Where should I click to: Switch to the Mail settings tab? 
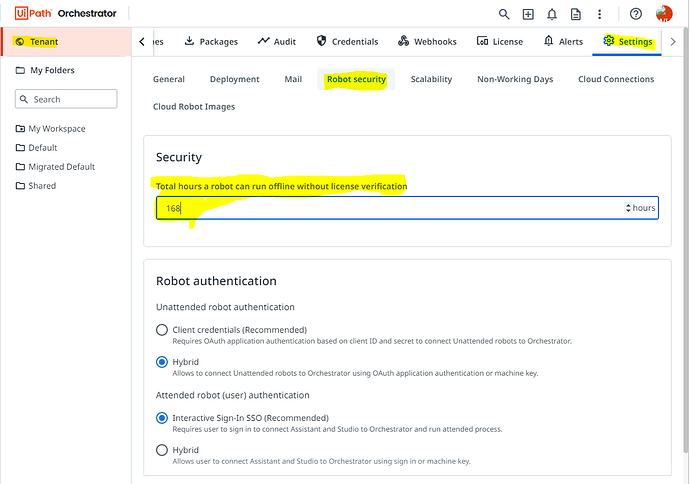pyautogui.click(x=293, y=79)
